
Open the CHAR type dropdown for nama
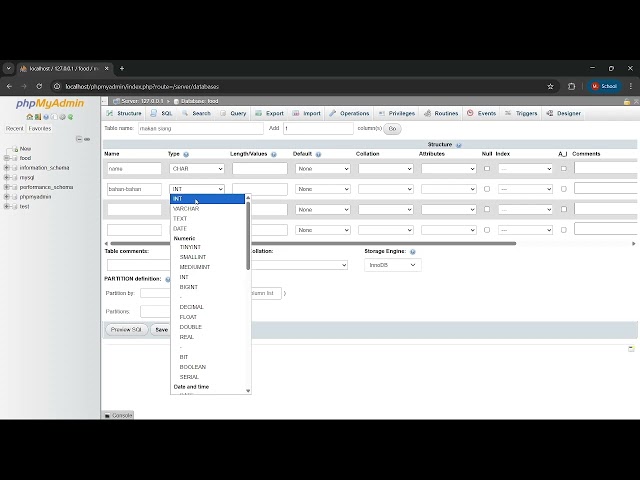tap(197, 169)
